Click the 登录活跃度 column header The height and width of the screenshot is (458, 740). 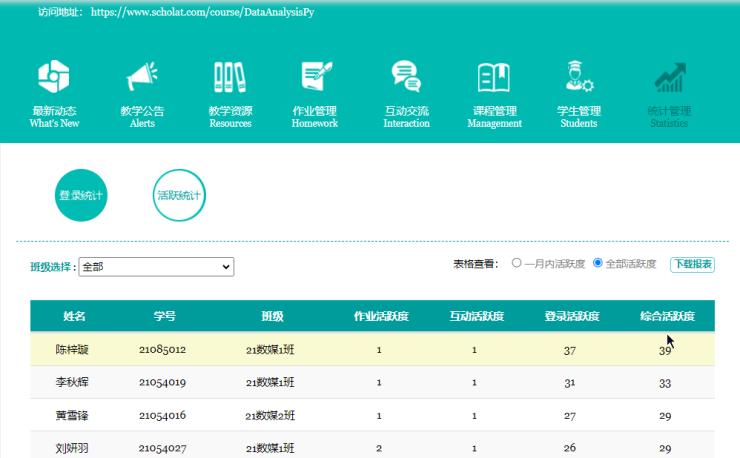(571, 316)
